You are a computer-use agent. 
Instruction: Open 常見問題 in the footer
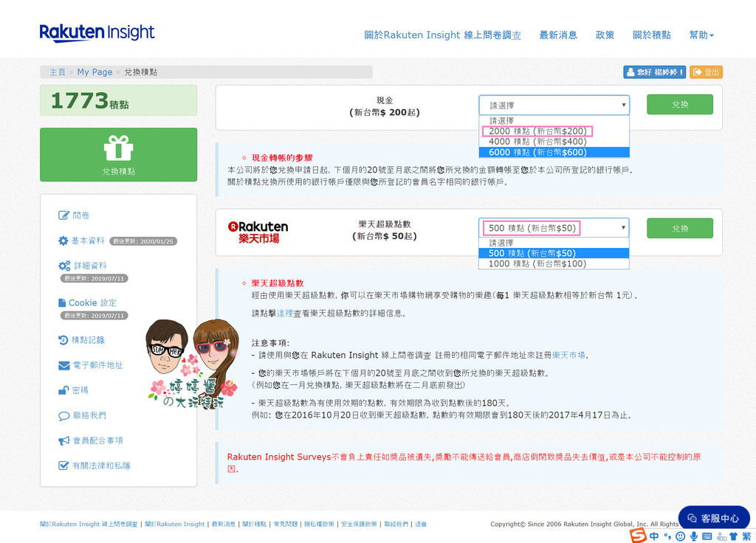point(286,525)
